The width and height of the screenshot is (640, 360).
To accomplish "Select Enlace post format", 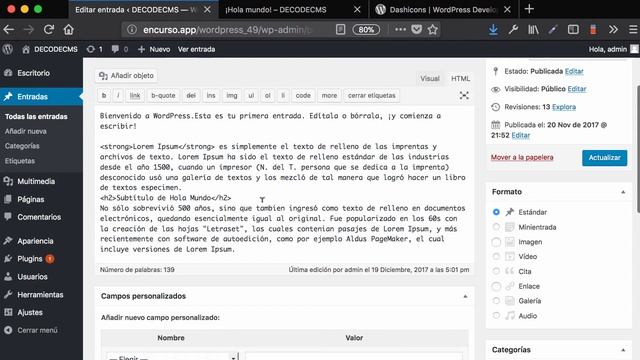I will 496,286.
